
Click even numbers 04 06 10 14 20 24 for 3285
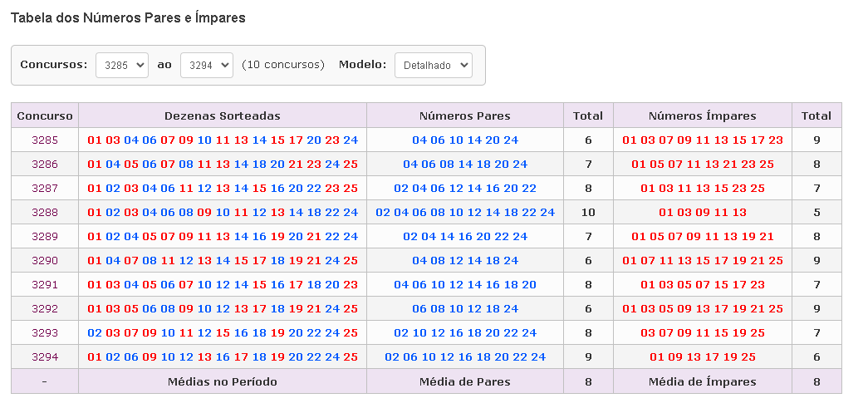(465, 140)
